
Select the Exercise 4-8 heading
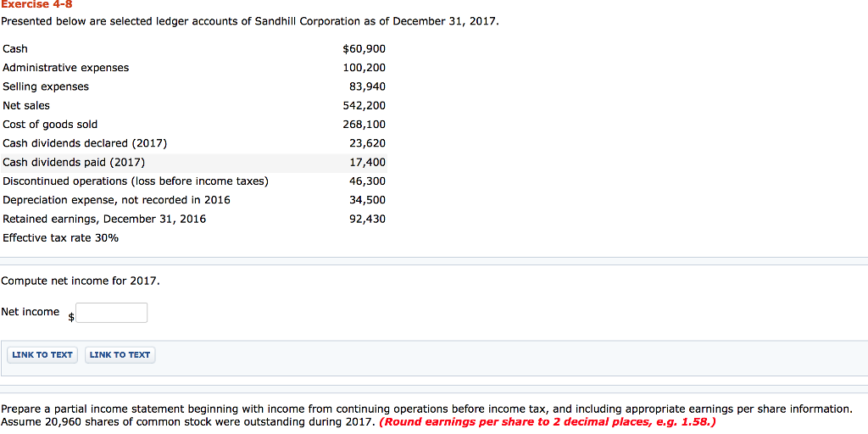(x=36, y=5)
